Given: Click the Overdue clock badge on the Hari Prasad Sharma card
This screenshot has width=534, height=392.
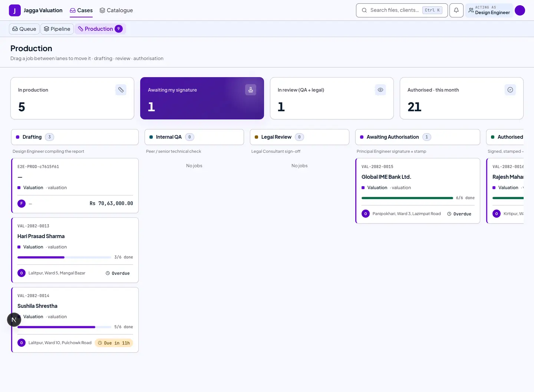Looking at the screenshot, I should tap(118, 273).
